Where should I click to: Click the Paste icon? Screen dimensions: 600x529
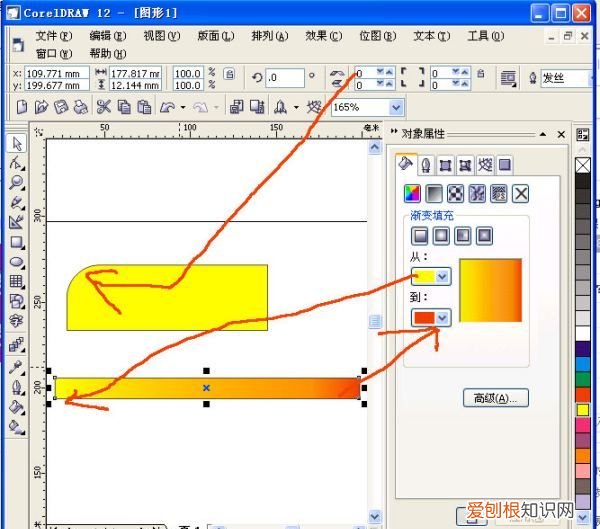point(144,107)
